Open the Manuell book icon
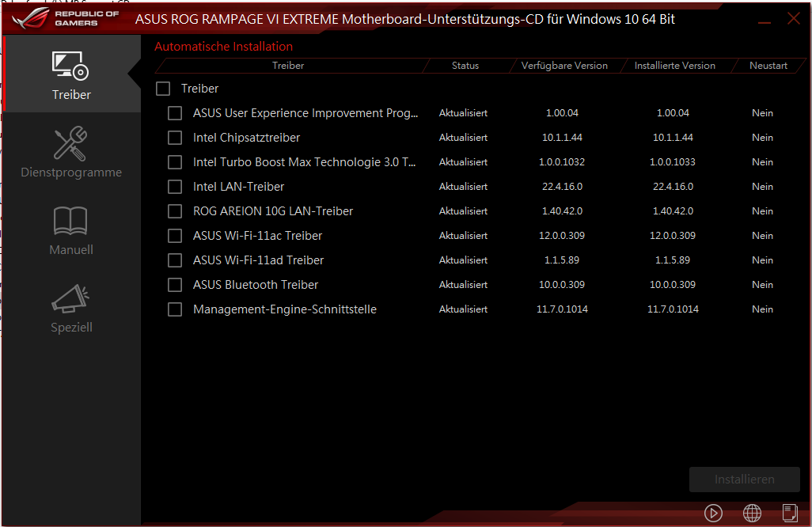This screenshot has width=812, height=527. point(70,221)
